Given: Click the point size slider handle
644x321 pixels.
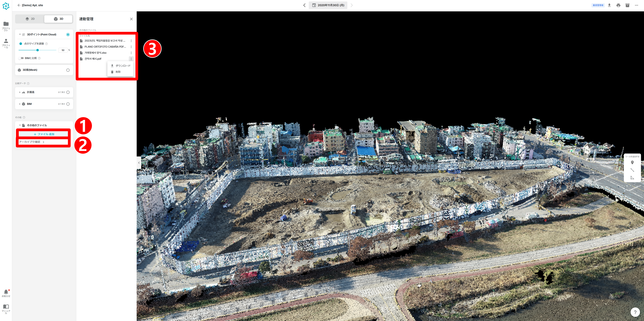Looking at the screenshot, I should 37,50.
